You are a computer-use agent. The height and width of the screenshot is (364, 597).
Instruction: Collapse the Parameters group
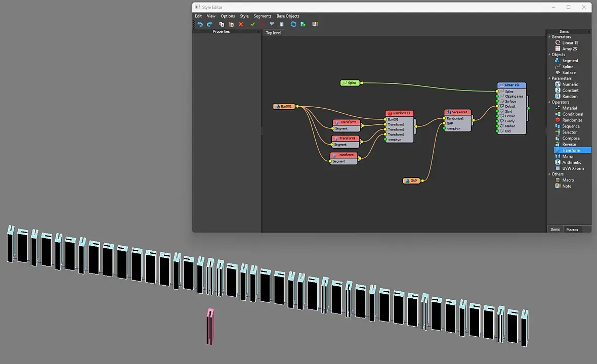(549, 78)
